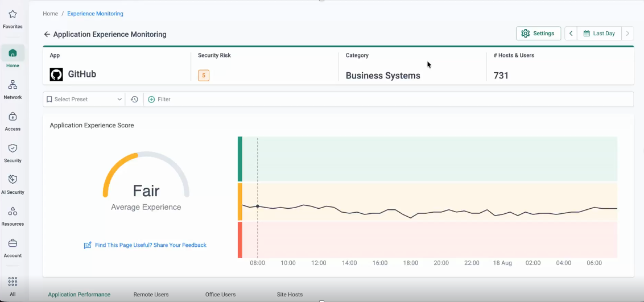Open the Access lock icon

(x=13, y=117)
